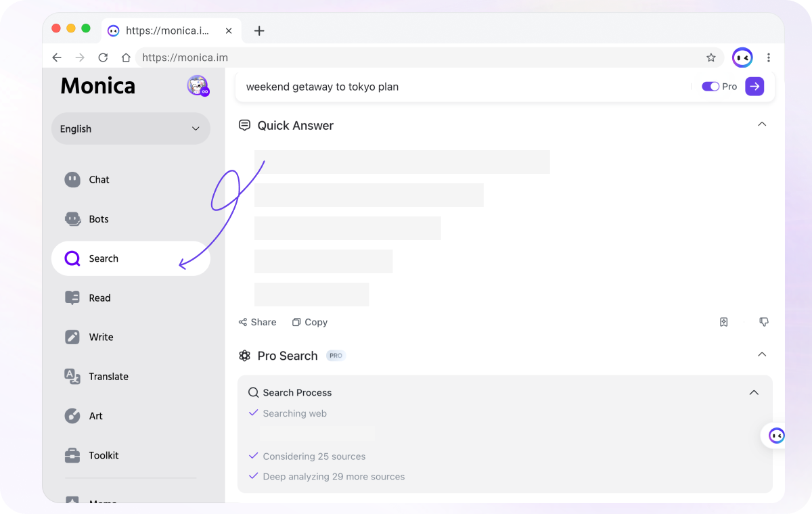Select the Read tool in sidebar
This screenshot has width=812, height=514.
[x=99, y=298]
